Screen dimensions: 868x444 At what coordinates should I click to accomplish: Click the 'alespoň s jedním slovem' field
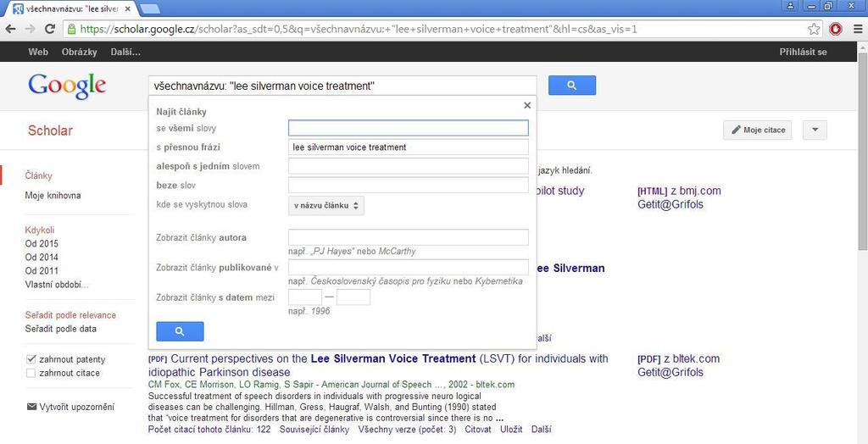408,166
